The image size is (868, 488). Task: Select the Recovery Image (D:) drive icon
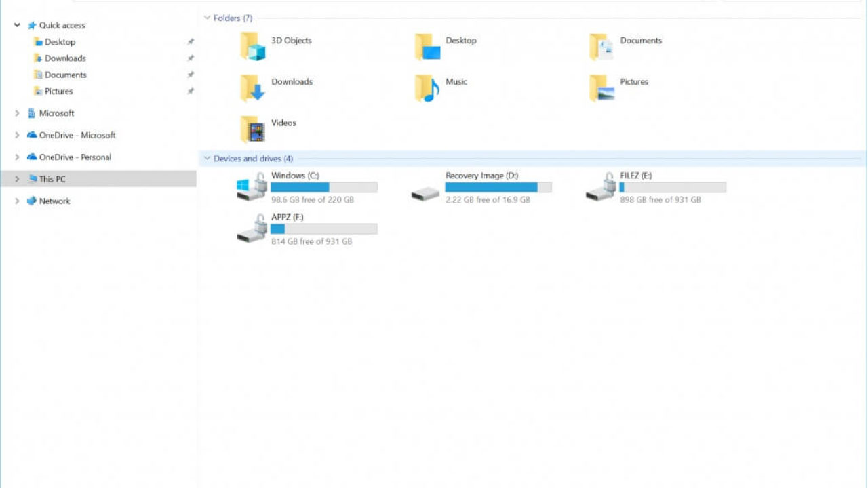pyautogui.click(x=426, y=194)
